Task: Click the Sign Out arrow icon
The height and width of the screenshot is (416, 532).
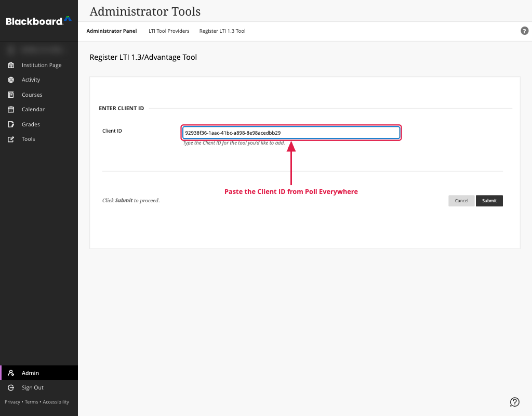Action: 11,387
